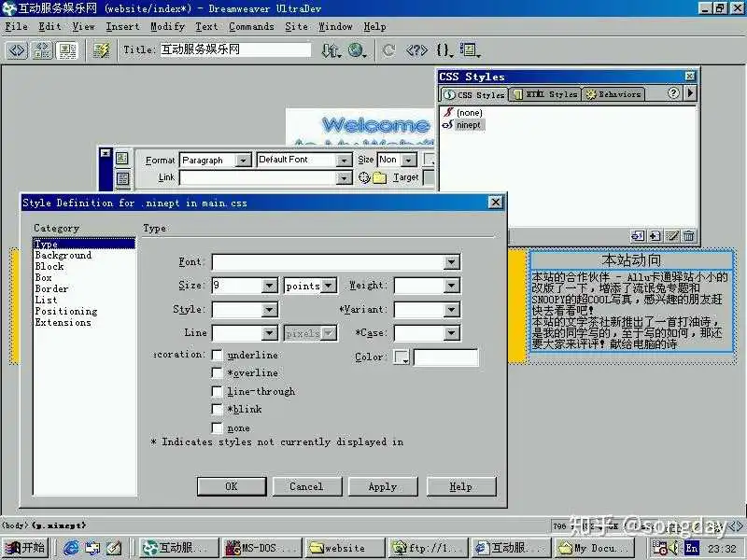Click the Apply button
The width and height of the screenshot is (747, 560).
(383, 486)
